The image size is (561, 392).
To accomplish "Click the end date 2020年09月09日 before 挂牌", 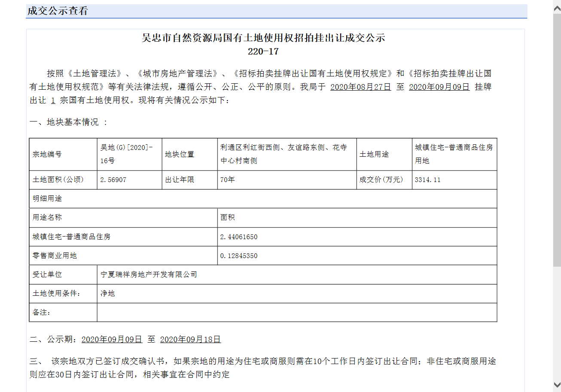I will [439, 87].
